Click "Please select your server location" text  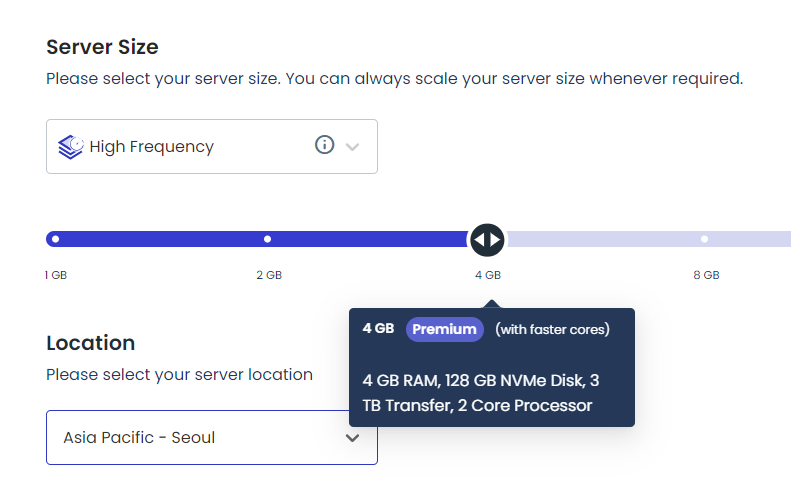click(180, 375)
